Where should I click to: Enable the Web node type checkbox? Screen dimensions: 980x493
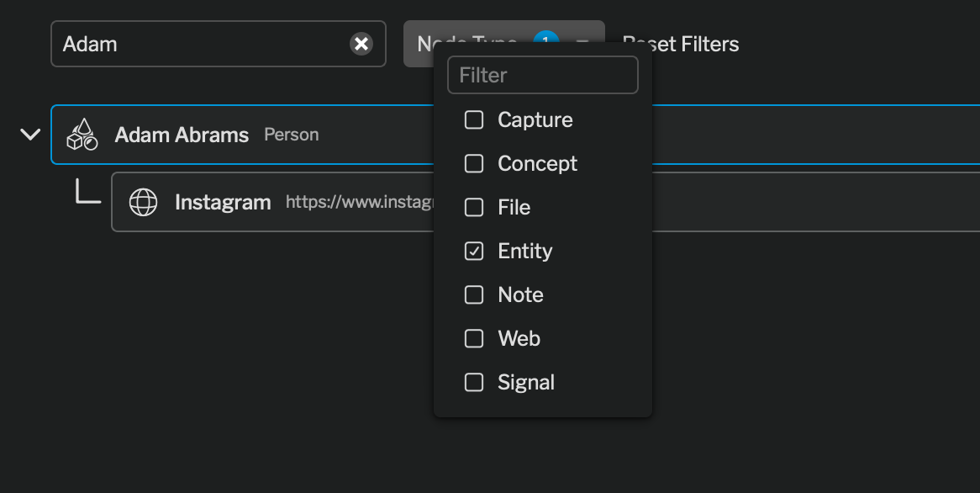click(474, 338)
